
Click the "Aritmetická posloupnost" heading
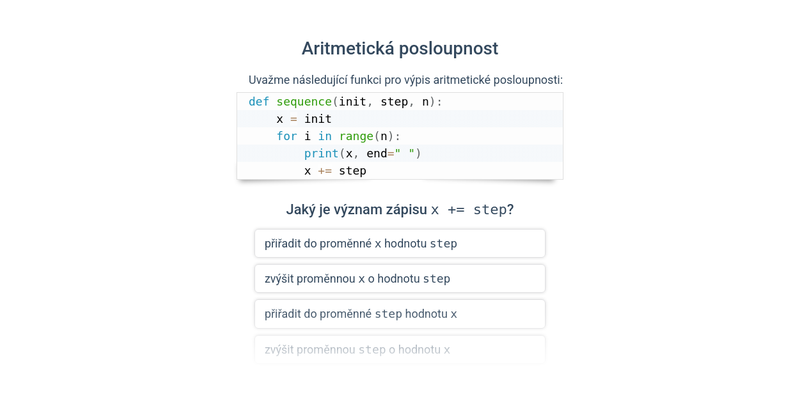click(x=400, y=48)
